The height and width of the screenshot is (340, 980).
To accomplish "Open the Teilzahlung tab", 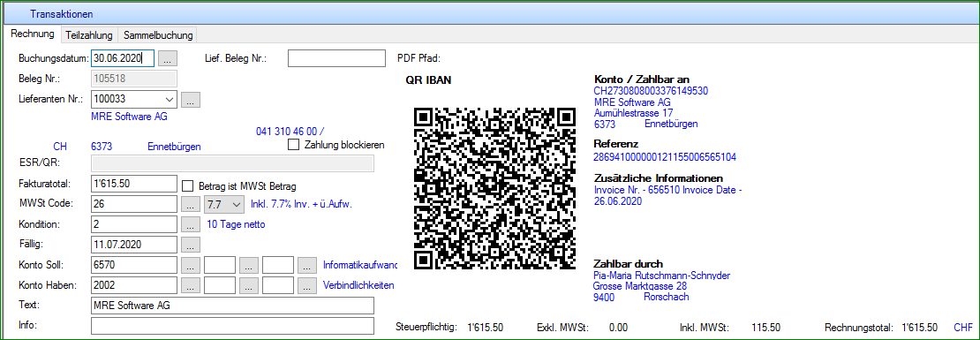I will click(89, 35).
